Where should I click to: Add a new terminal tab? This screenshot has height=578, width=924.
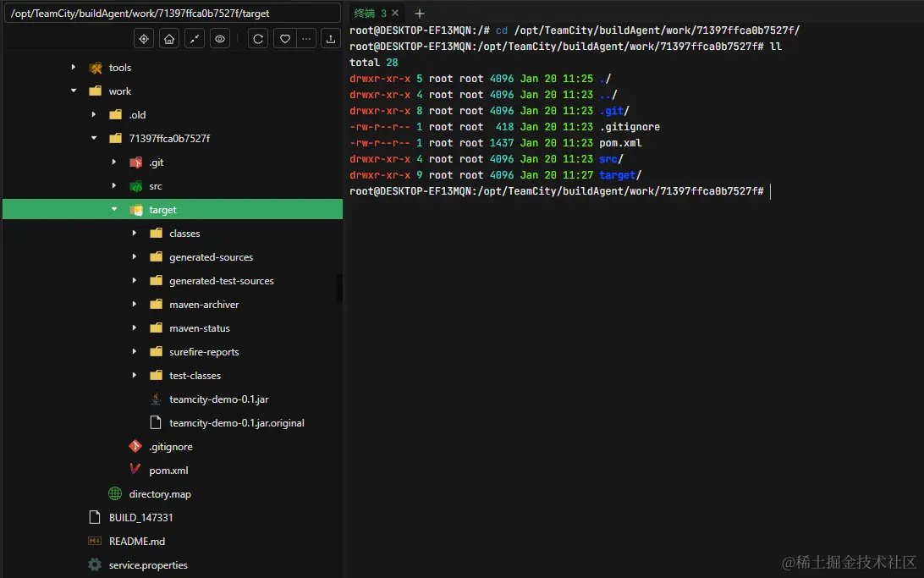point(420,13)
